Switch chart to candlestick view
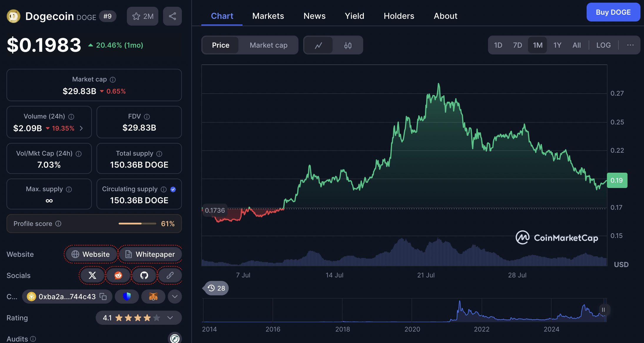 347,45
